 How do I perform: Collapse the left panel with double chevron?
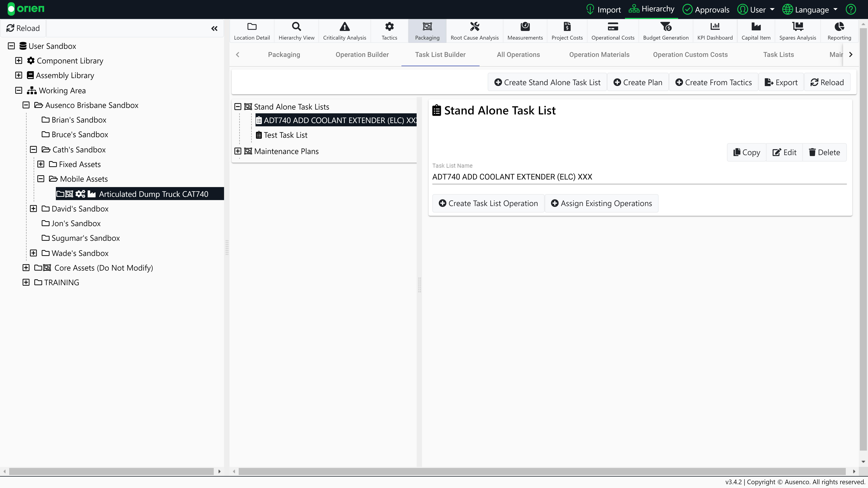click(x=214, y=28)
